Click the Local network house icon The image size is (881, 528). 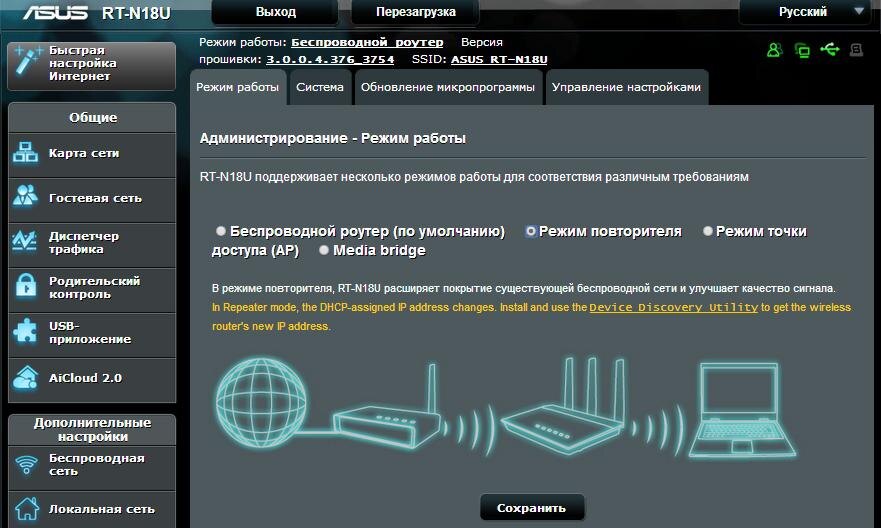pos(26,508)
